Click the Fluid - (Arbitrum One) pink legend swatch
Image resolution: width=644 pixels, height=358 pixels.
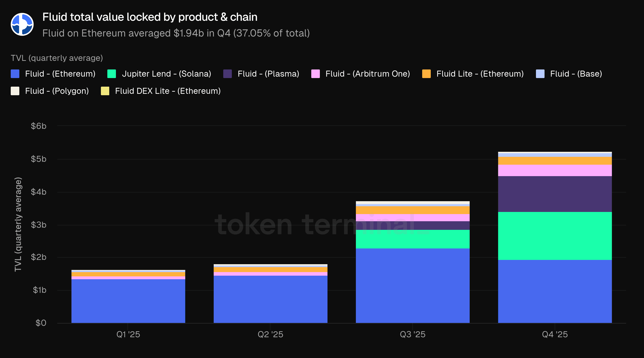pyautogui.click(x=315, y=74)
